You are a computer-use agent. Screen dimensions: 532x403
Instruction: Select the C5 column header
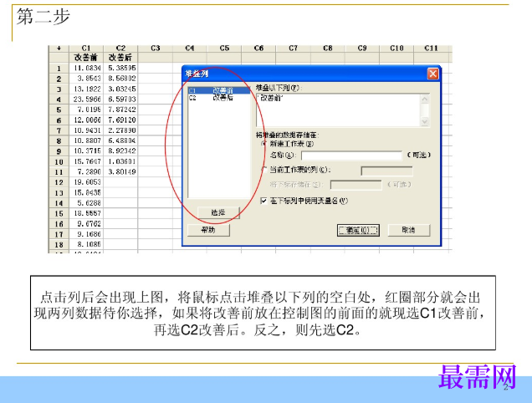(x=224, y=48)
